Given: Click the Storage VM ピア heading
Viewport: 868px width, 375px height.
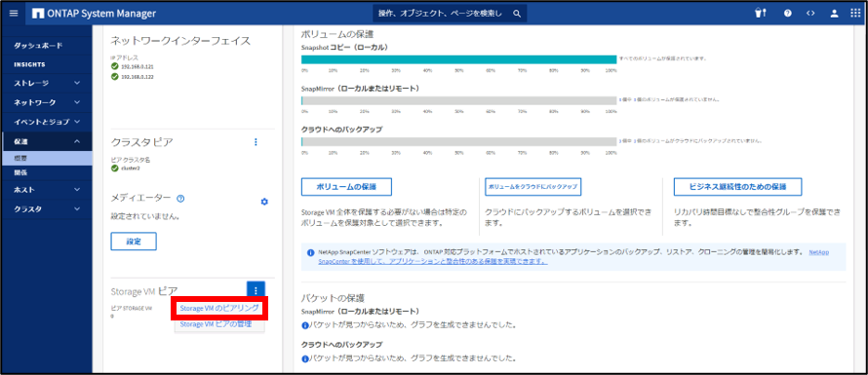Looking at the screenshot, I should tap(144, 290).
